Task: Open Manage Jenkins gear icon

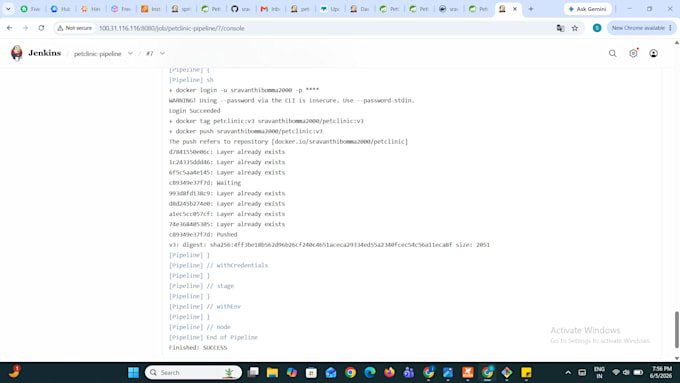Action: coord(633,53)
